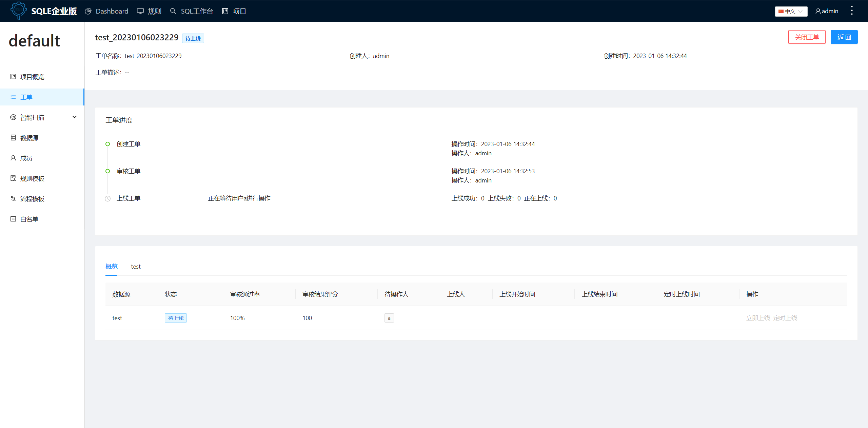Open the 数据源 data source icon
Viewport: 868px width, 428px height.
(x=13, y=138)
